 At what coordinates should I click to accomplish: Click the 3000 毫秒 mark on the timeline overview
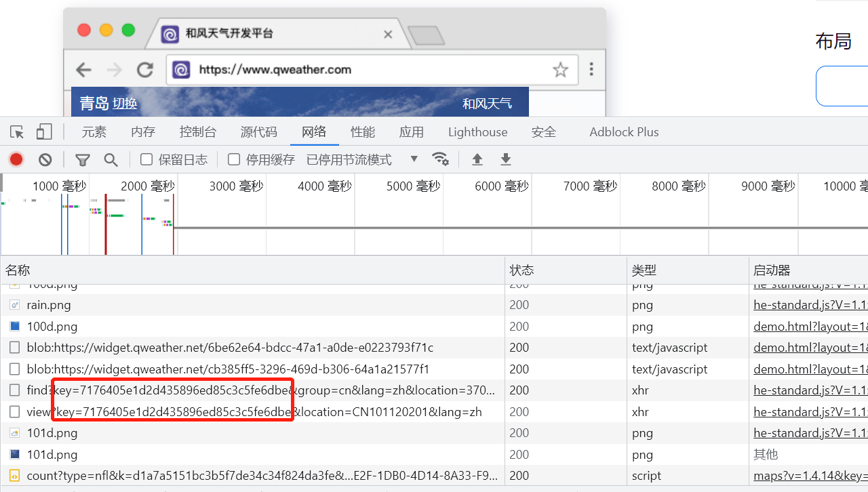pyautogui.click(x=236, y=186)
